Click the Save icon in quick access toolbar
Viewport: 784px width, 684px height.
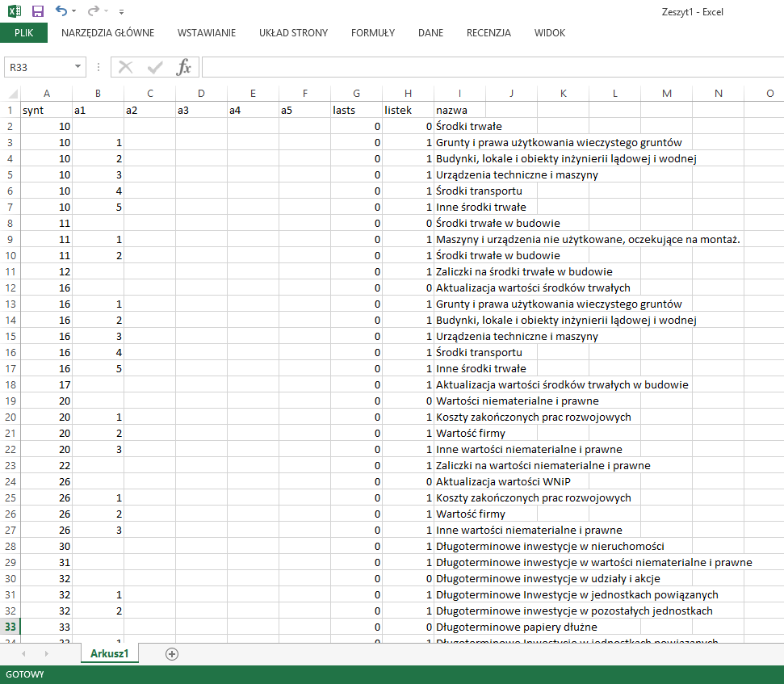tap(38, 11)
